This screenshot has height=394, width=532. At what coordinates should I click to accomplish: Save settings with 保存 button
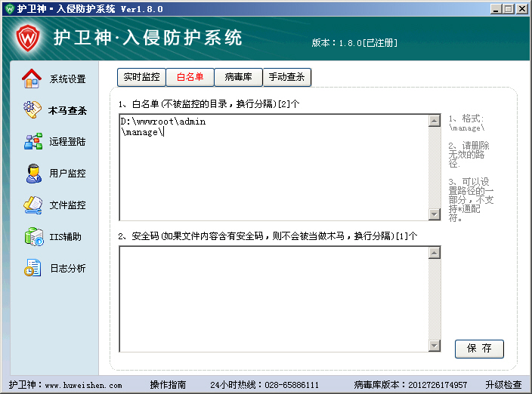[479, 349]
